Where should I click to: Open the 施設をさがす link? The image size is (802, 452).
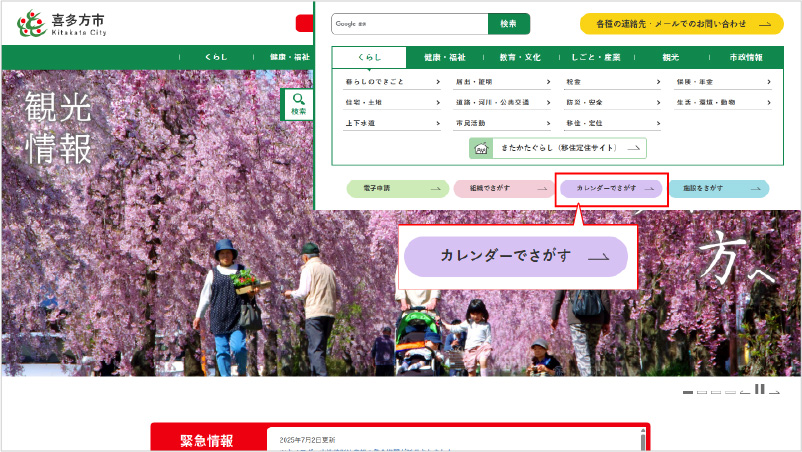pyautogui.click(x=718, y=188)
